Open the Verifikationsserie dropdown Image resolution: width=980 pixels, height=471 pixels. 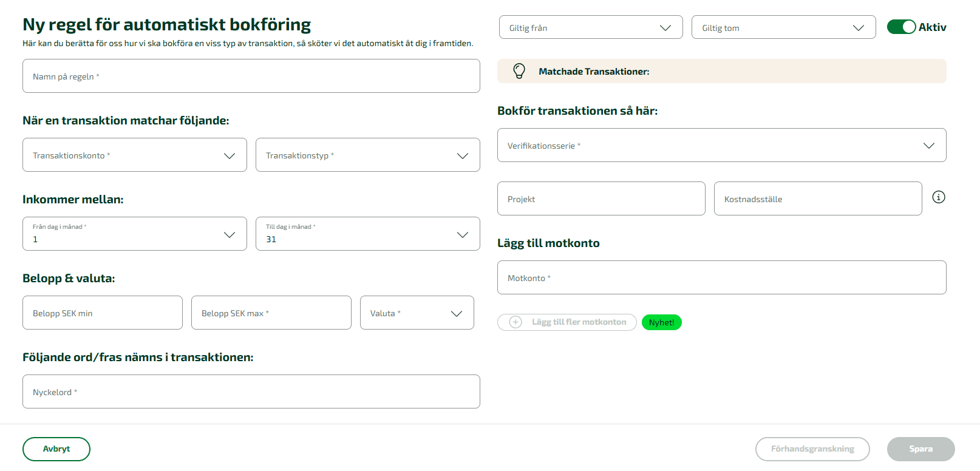tap(721, 146)
